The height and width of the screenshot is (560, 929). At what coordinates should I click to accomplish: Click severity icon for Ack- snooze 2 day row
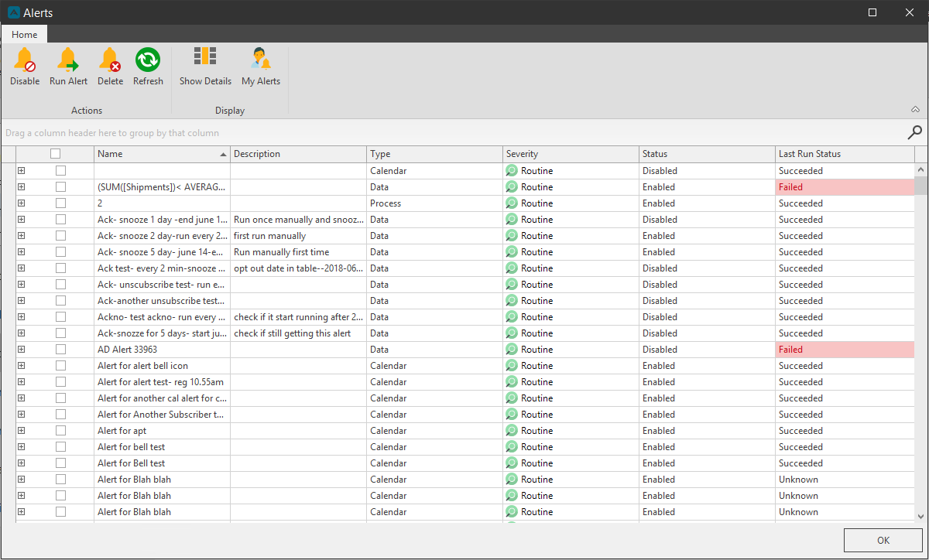coord(511,236)
